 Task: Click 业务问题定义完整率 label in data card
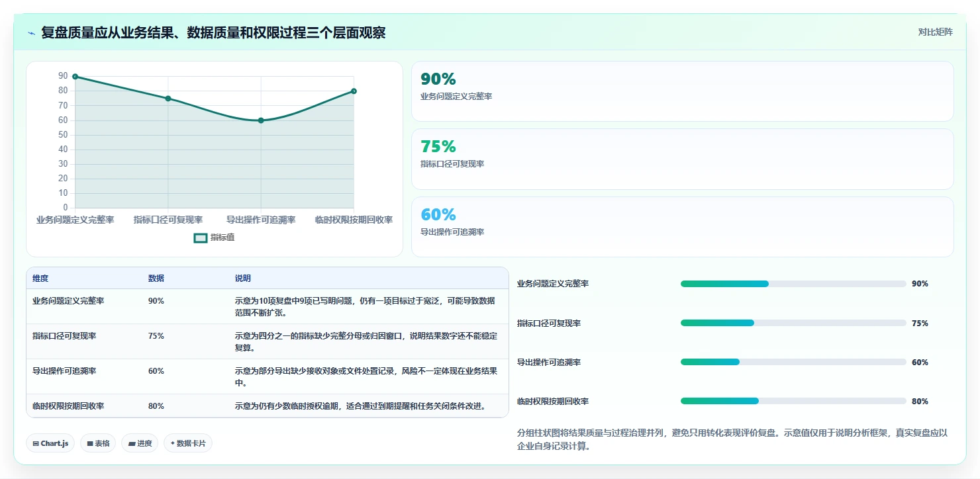click(x=456, y=97)
